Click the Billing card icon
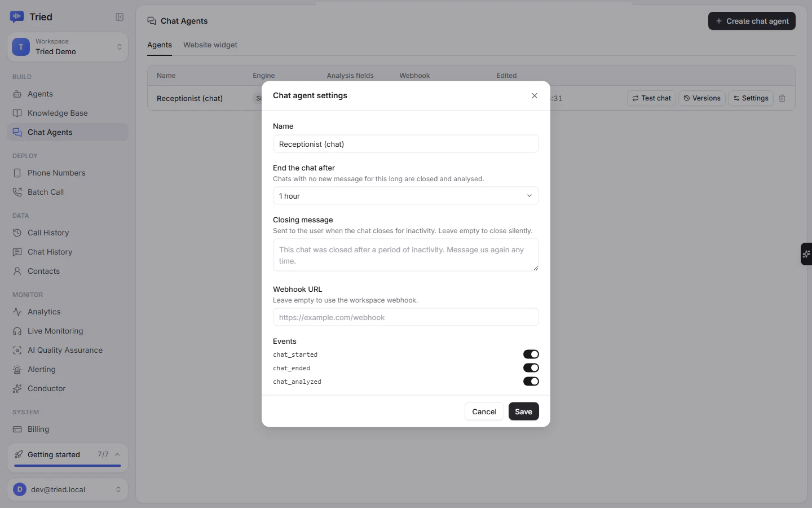This screenshot has width=812, height=508. [17, 430]
